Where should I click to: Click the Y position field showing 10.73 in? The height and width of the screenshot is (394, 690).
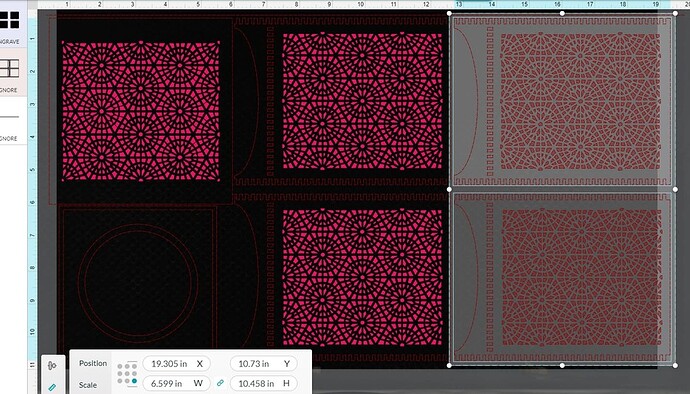264,364
